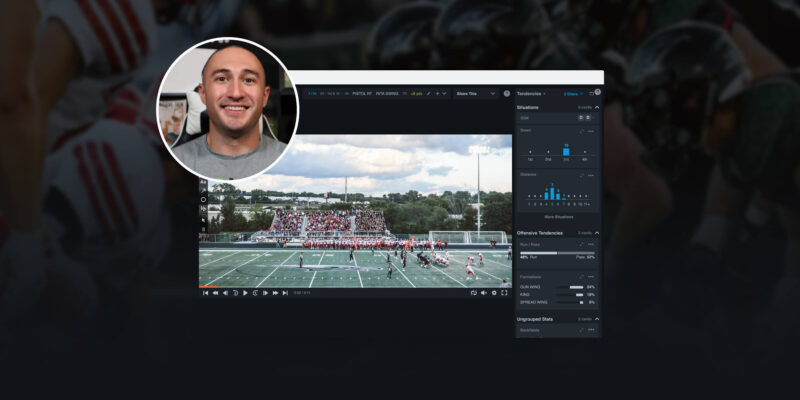
Task: Open the video settings gear
Action: tap(493, 293)
